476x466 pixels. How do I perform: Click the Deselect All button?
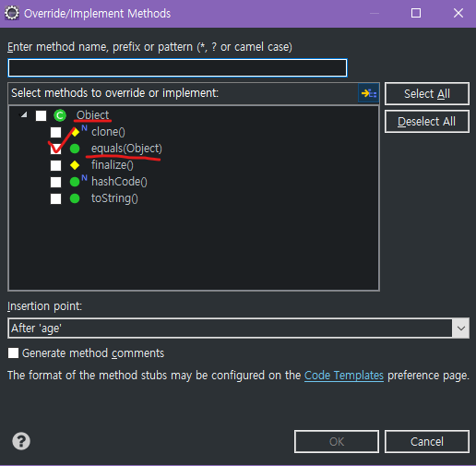[x=427, y=122]
